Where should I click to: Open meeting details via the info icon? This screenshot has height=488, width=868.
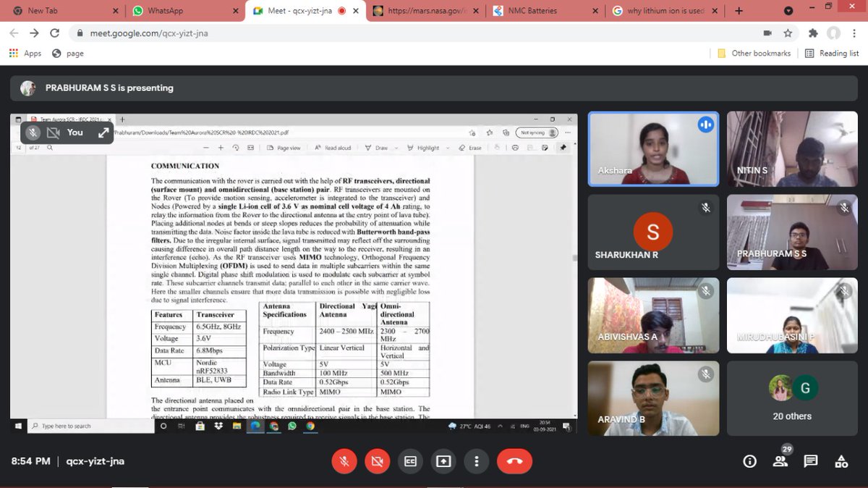click(749, 461)
